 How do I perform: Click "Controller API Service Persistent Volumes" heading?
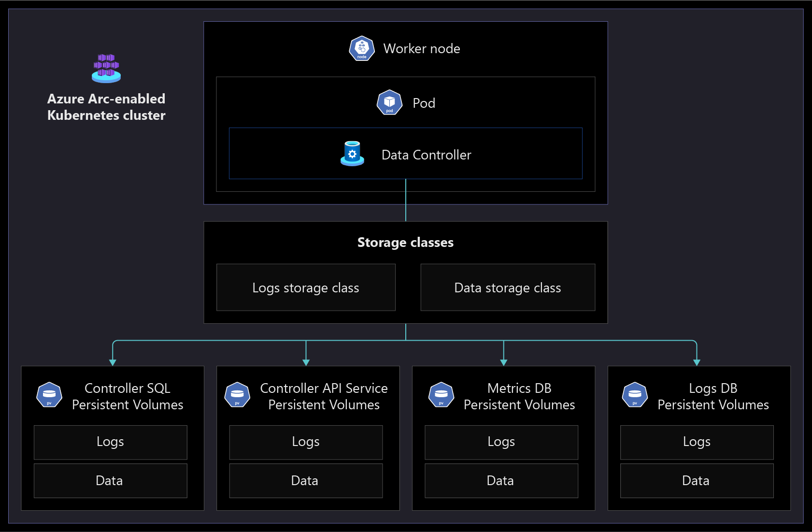click(324, 396)
